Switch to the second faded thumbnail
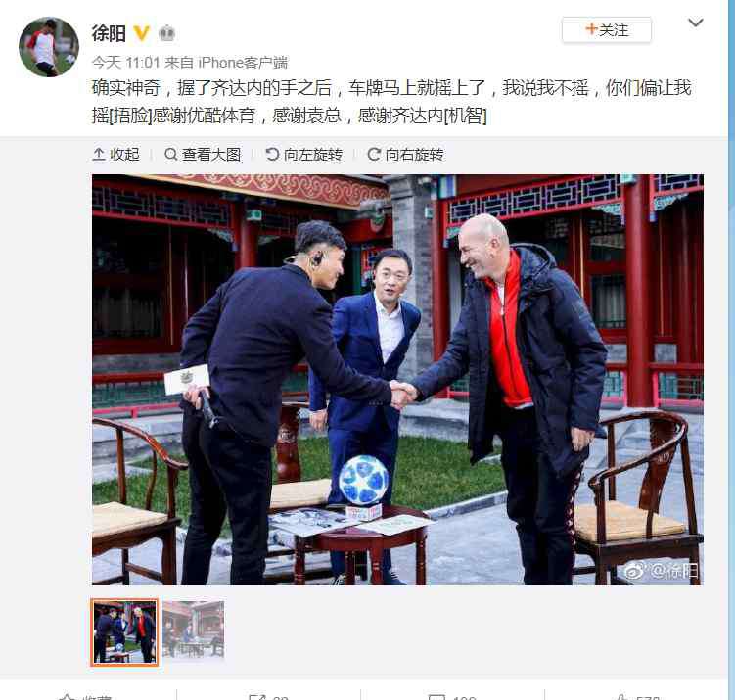Viewport: 735px width, 700px height. tap(194, 631)
